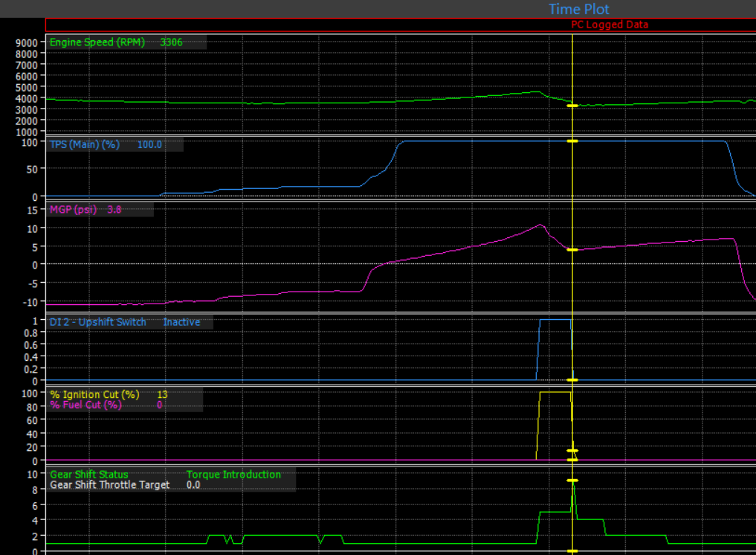Click the TPS value 100.0
Viewport: 756px width, 555px height.
[x=149, y=144]
